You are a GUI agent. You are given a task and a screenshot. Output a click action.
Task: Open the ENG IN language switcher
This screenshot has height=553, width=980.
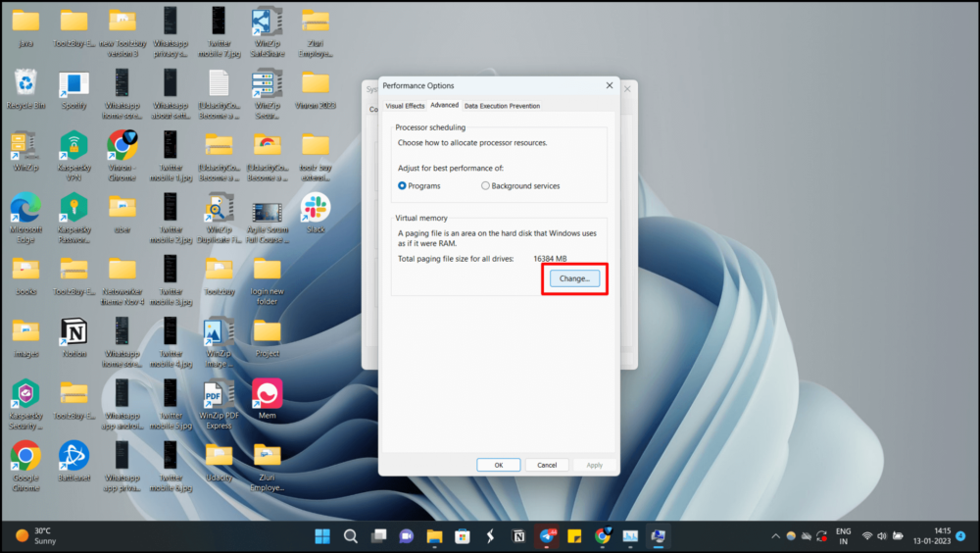pyautogui.click(x=843, y=536)
